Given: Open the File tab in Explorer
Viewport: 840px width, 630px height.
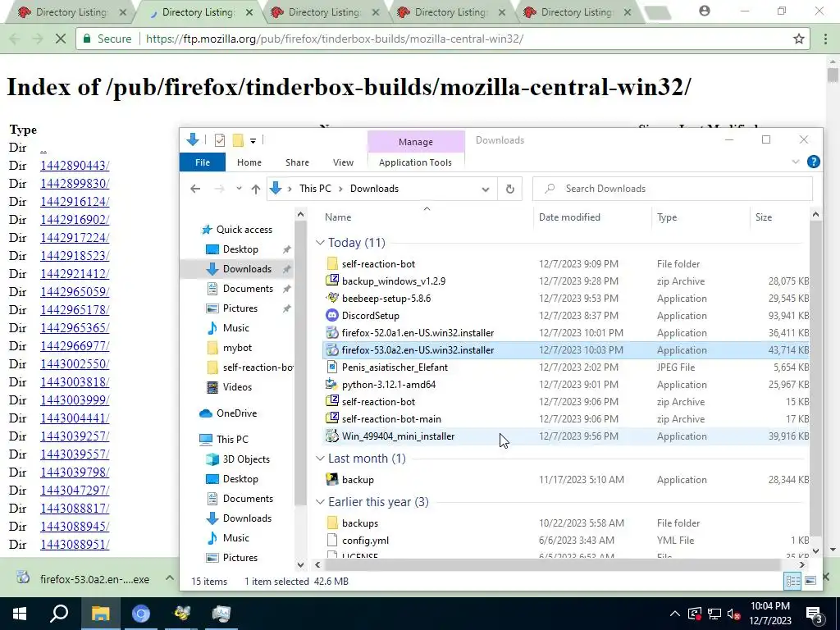Looking at the screenshot, I should pyautogui.click(x=203, y=162).
